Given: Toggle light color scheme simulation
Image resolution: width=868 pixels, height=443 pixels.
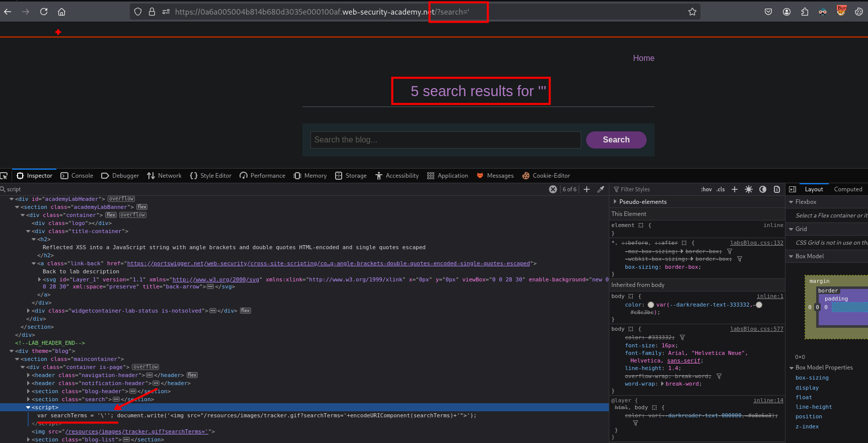Looking at the screenshot, I should (x=749, y=189).
